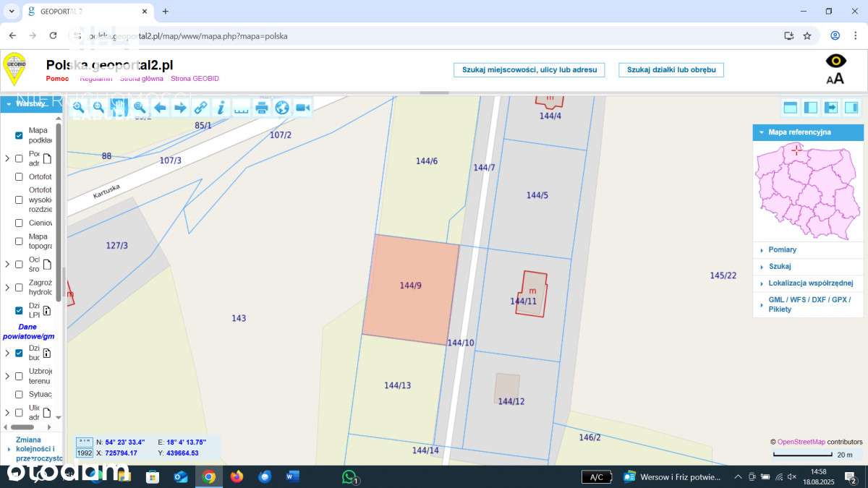Activate the info identify tool
Screen dimensions: 868x488
221,108
